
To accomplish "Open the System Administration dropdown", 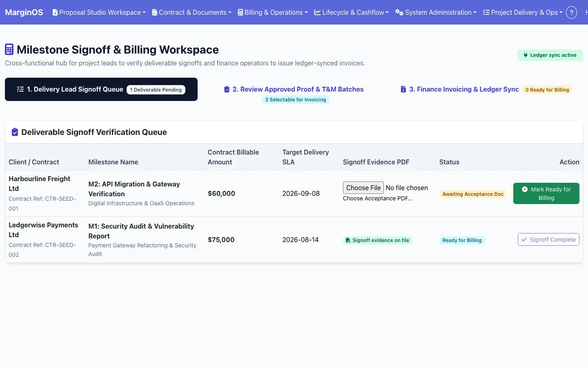I will click(x=436, y=12).
